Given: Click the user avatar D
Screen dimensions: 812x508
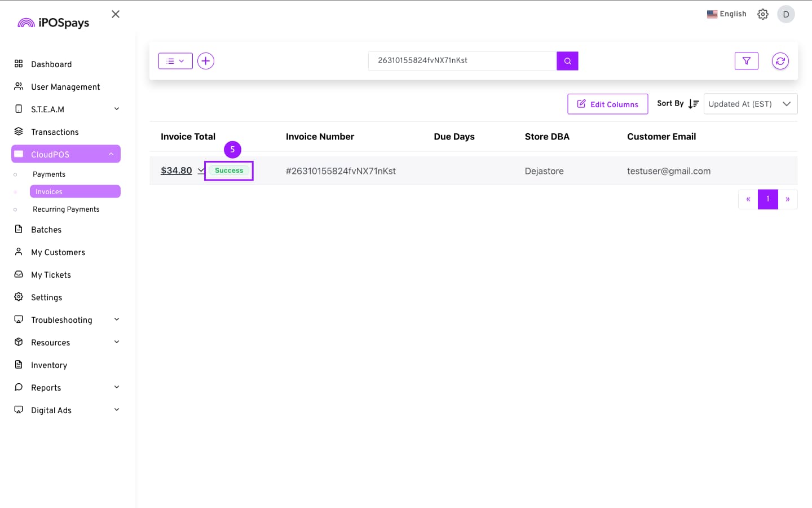Looking at the screenshot, I should click(785, 14).
